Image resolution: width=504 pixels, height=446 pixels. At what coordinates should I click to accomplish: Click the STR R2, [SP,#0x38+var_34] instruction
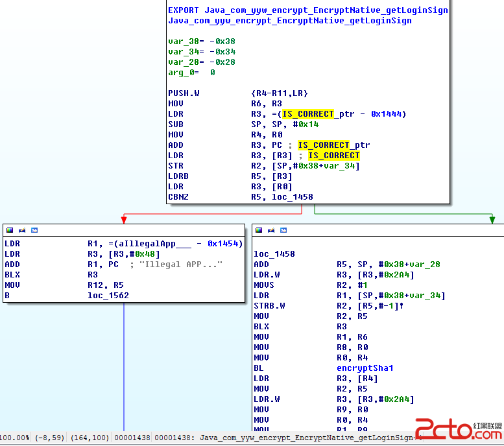pos(264,166)
